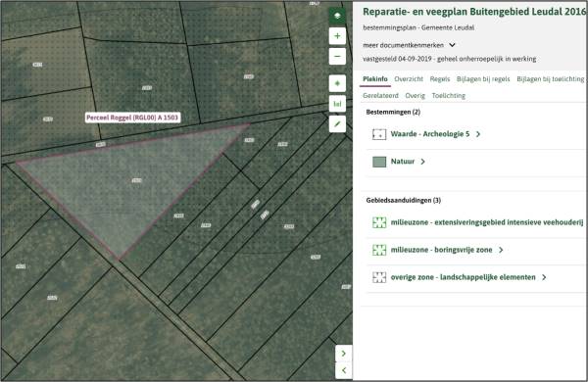This screenshot has height=382, width=588.
Task: Click the right arrow panel button
Action: pyautogui.click(x=344, y=354)
